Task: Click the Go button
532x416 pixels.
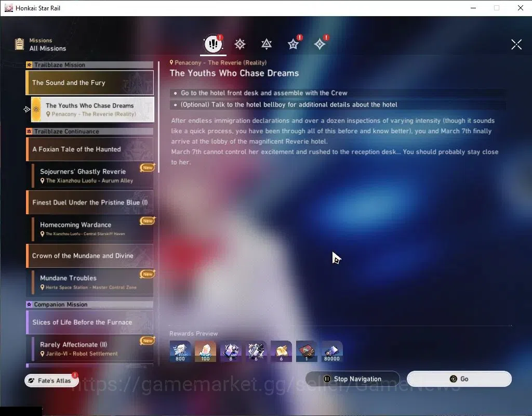Action: (x=459, y=379)
